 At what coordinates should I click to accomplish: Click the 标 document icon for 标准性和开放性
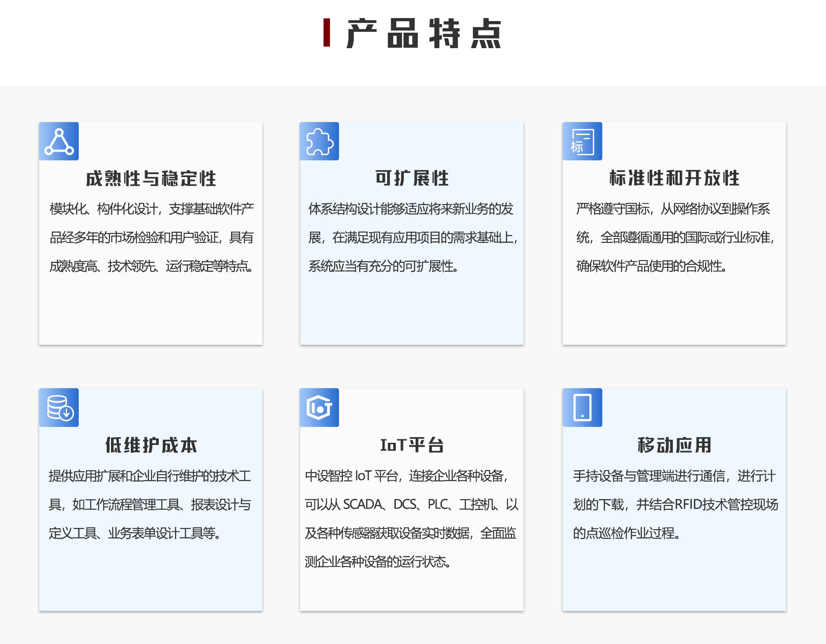coord(583,141)
